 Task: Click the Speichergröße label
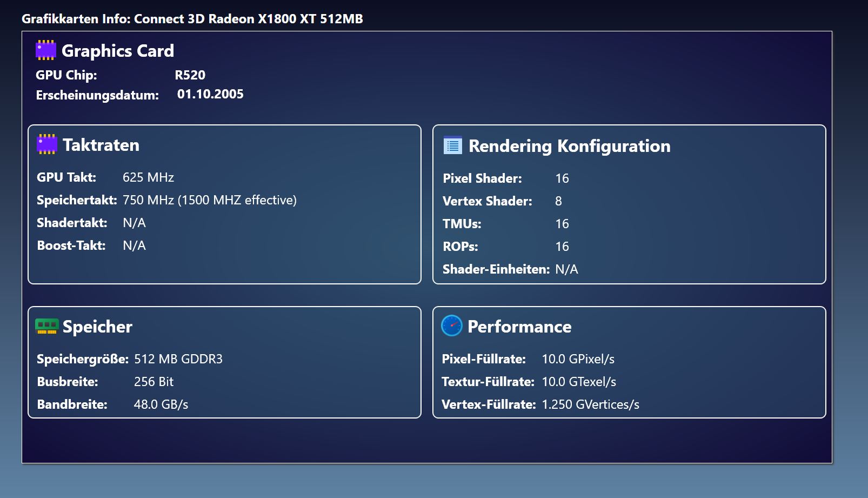tap(83, 359)
